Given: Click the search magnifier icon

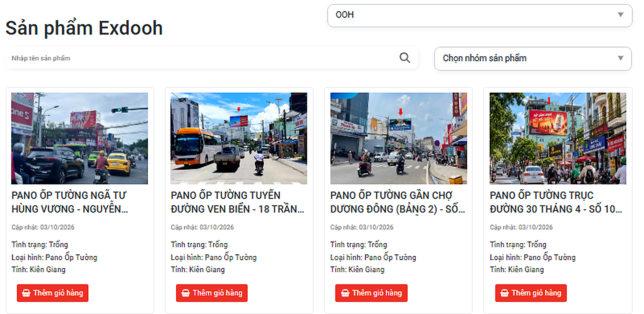Looking at the screenshot, I should [x=404, y=58].
